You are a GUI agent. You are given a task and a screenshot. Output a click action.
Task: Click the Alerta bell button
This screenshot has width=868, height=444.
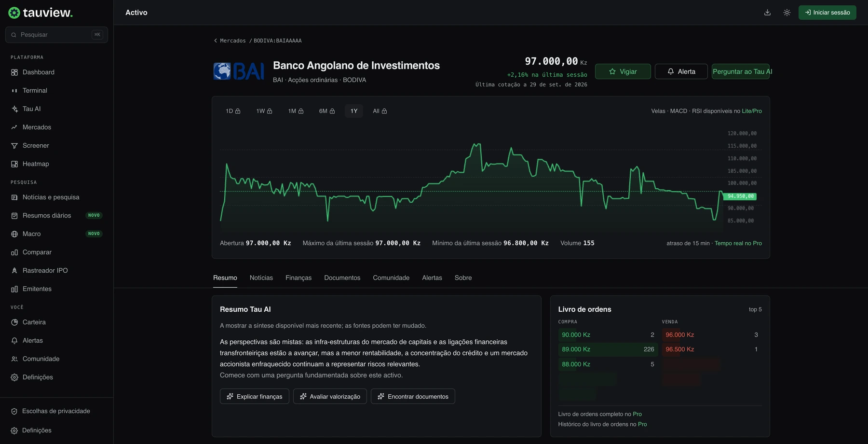click(681, 71)
